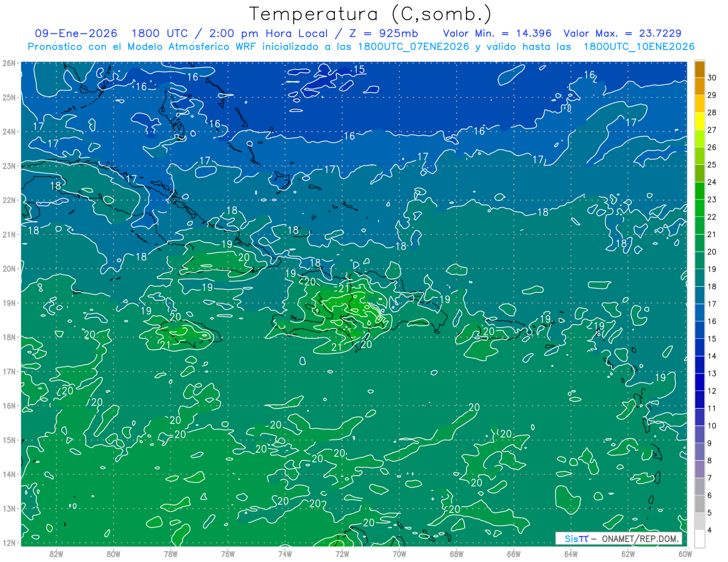
Task: Pick the bright green swatch between 23 and 24
Action: 699,191
